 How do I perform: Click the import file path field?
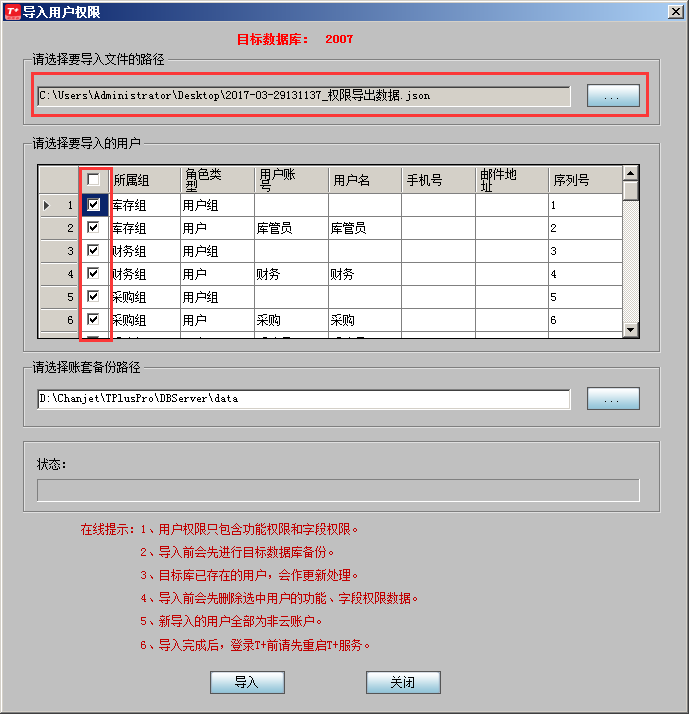pyautogui.click(x=304, y=96)
